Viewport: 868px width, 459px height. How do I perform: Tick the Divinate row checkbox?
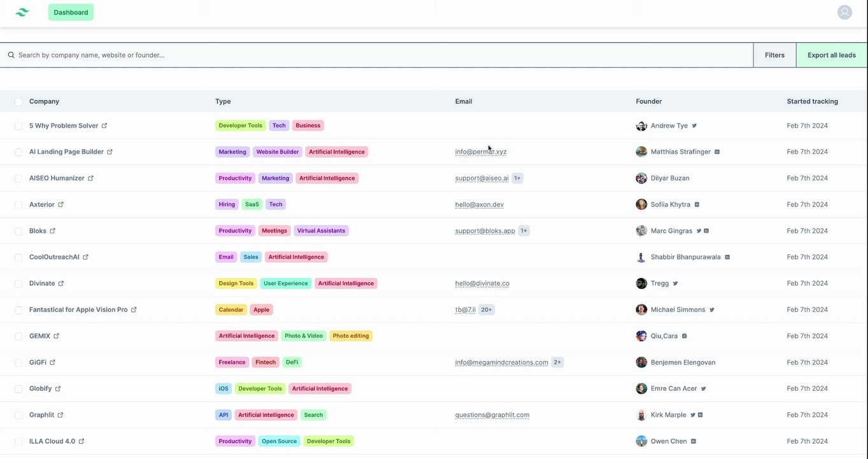pos(18,284)
